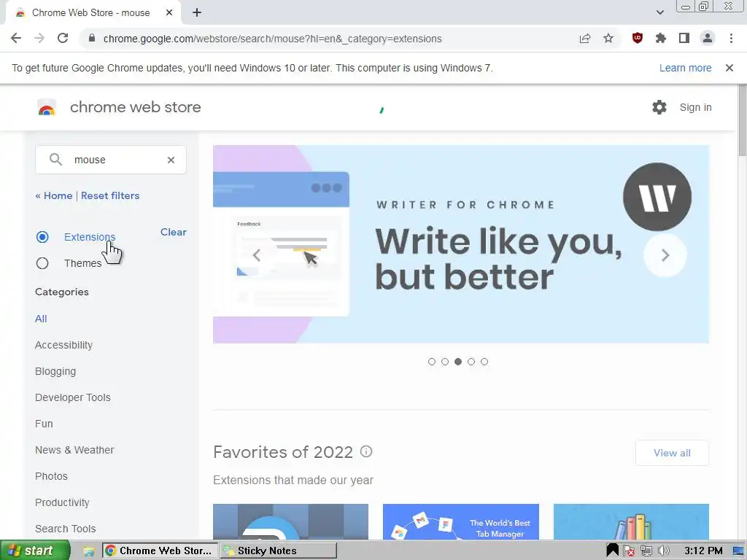Viewport: 747px width, 560px height.
Task: Select News & Weather category
Action: [74, 449]
